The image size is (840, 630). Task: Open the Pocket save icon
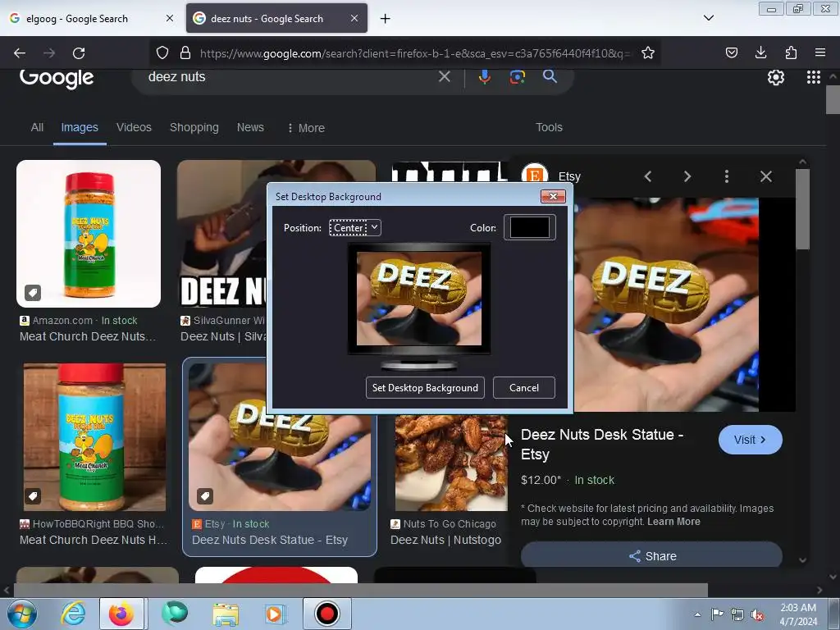(731, 52)
